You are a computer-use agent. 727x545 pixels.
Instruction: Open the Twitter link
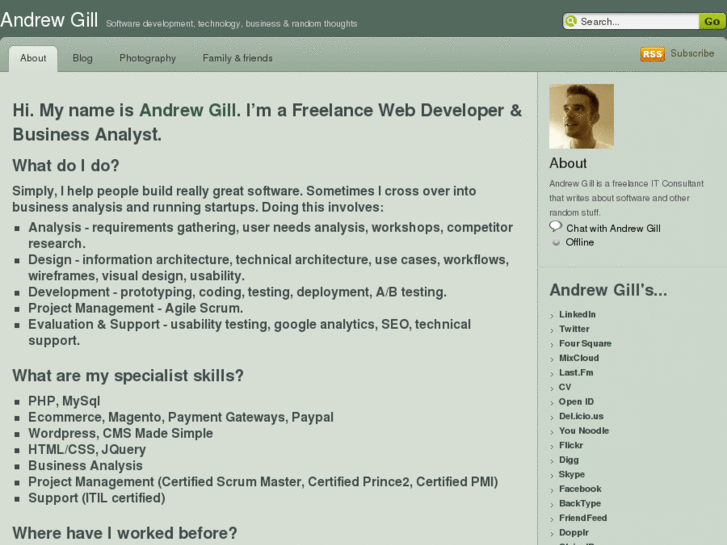(x=574, y=329)
